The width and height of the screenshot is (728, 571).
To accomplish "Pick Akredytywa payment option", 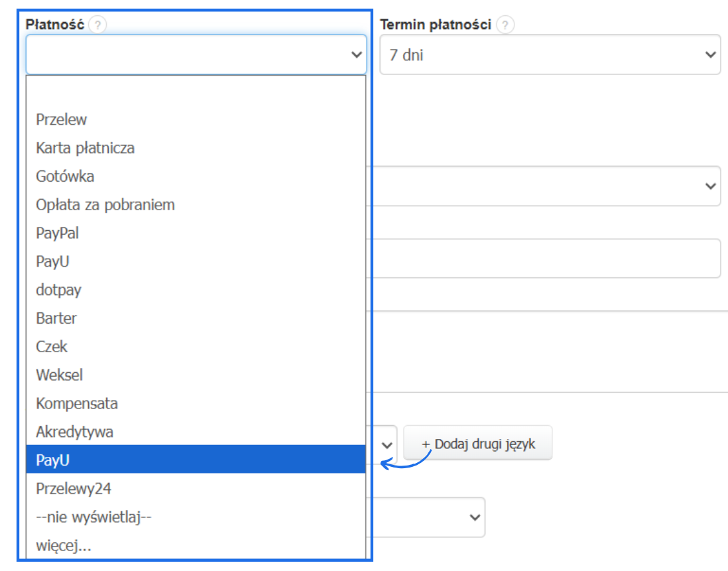I will click(75, 432).
